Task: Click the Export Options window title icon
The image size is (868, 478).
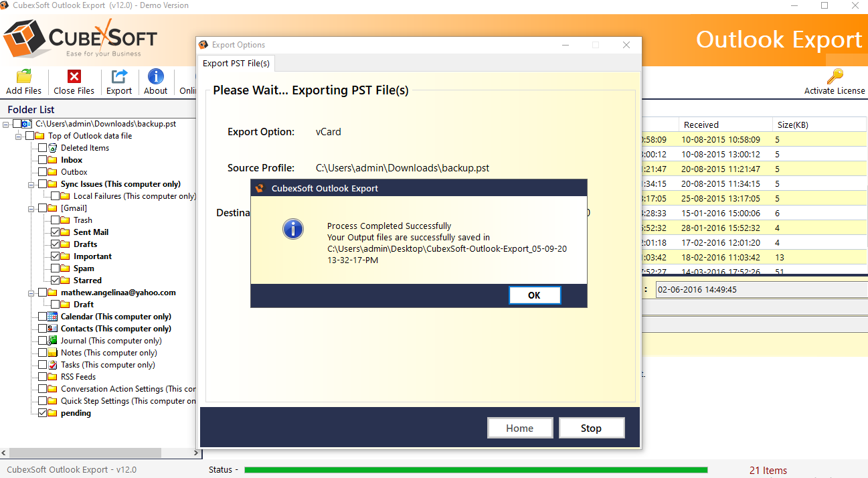Action: [203, 45]
